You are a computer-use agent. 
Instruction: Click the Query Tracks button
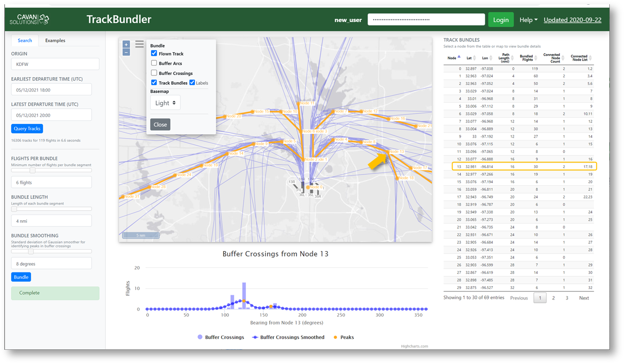point(27,129)
